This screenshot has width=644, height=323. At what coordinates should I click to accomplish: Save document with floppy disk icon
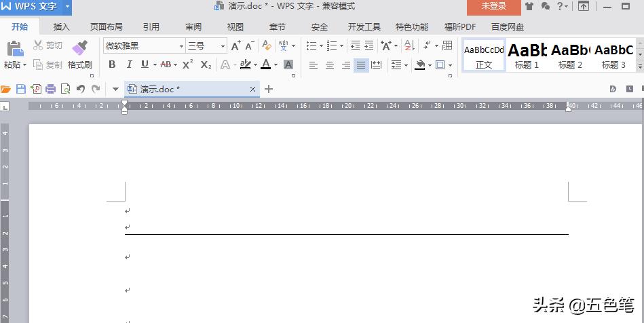pyautogui.click(x=20, y=89)
